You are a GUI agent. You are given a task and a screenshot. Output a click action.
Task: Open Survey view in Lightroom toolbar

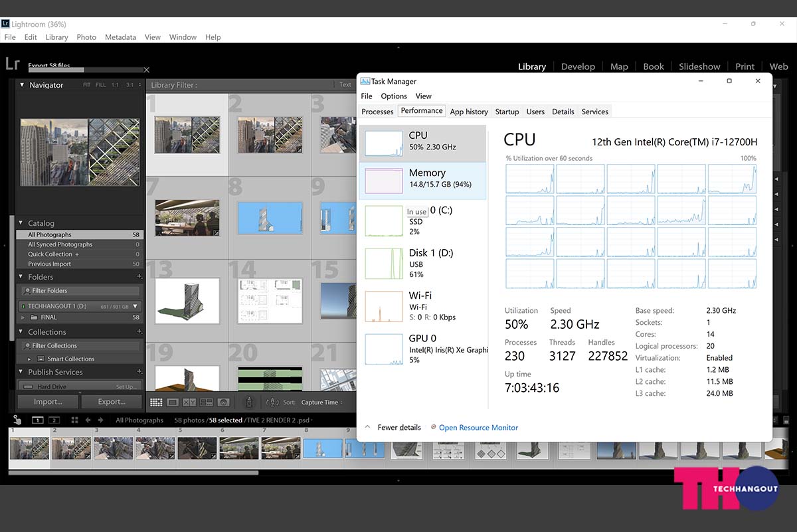(x=206, y=402)
